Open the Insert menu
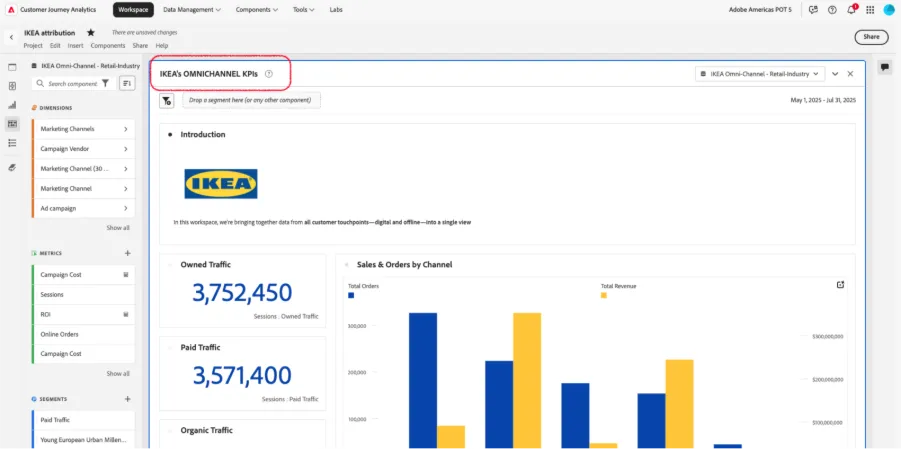This screenshot has width=901, height=450. [75, 45]
